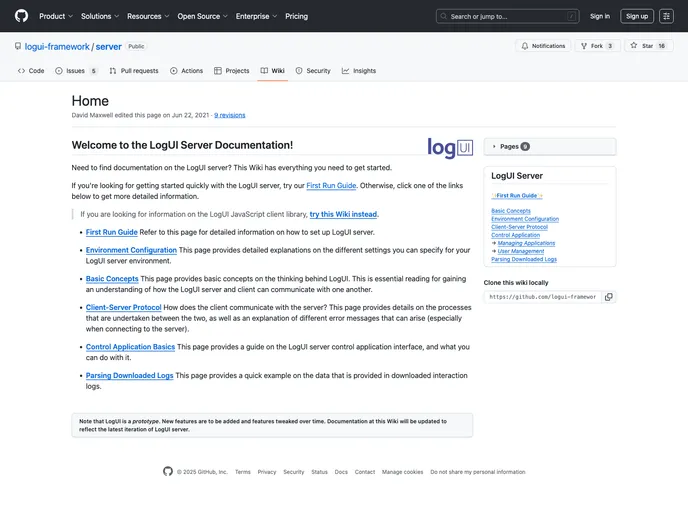Screen dimensions: 688x512
Task: Open the logui-framework organization link
Action: tap(57, 47)
